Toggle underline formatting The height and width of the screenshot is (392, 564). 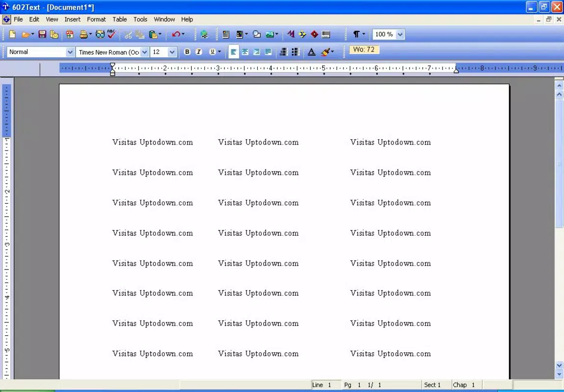[x=212, y=52]
